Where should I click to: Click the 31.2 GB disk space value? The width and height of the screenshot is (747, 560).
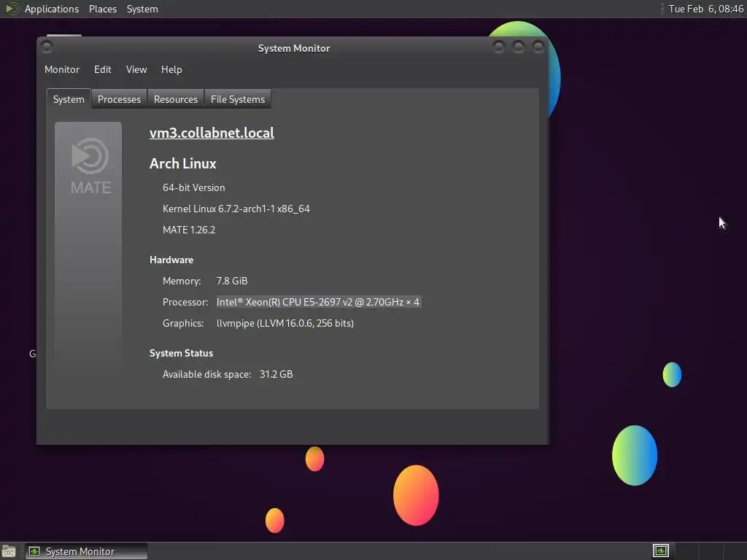(276, 374)
